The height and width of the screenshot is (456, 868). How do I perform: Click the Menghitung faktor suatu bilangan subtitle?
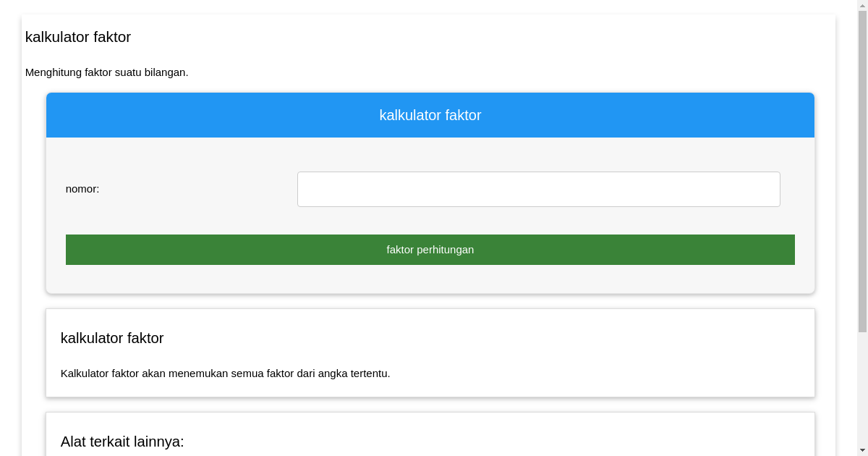[106, 72]
